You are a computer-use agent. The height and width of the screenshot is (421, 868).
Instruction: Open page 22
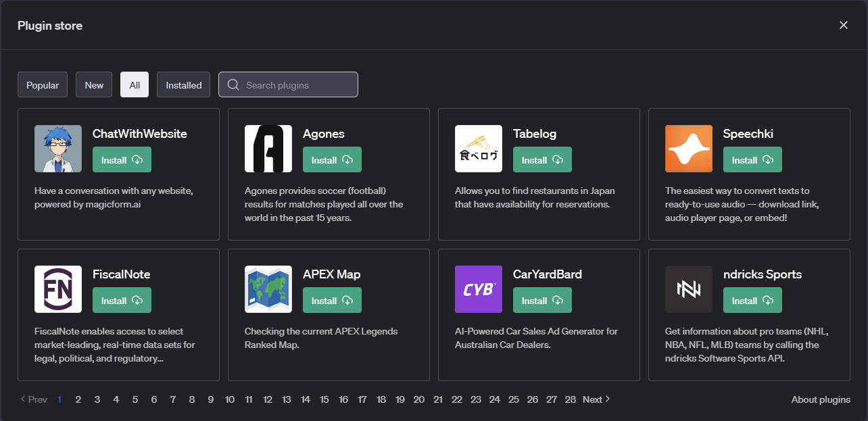click(457, 399)
